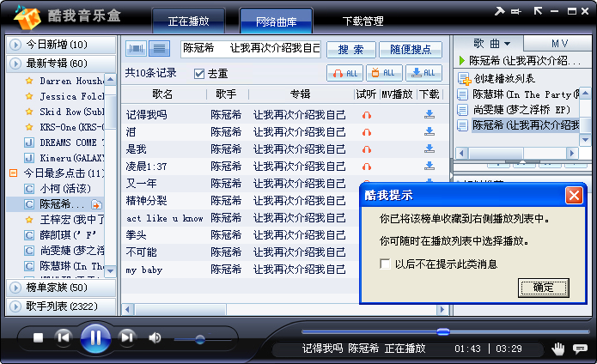
Task: Click the volume slider knob
Action: coord(200,339)
